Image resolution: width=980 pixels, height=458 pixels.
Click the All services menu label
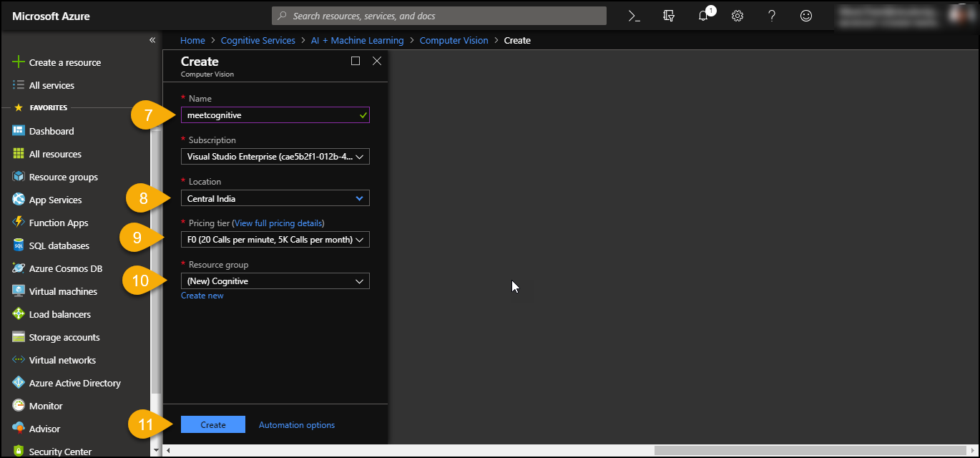tap(52, 85)
